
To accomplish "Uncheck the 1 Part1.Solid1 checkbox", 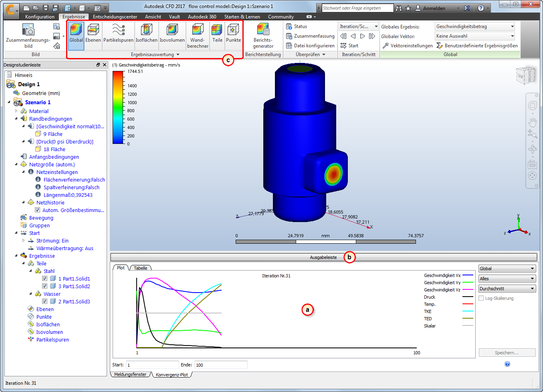I will pos(45,279).
